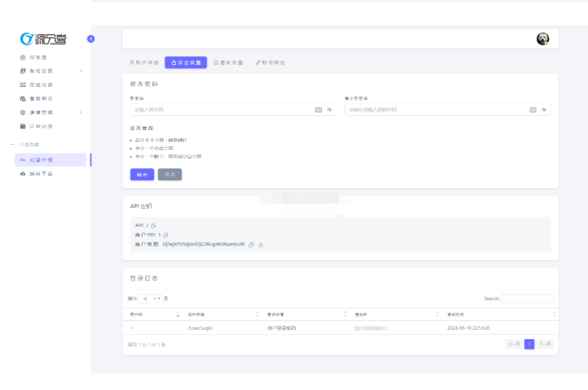Click the grey 重置 reset button
This screenshot has height=390, width=588.
pos(170,175)
